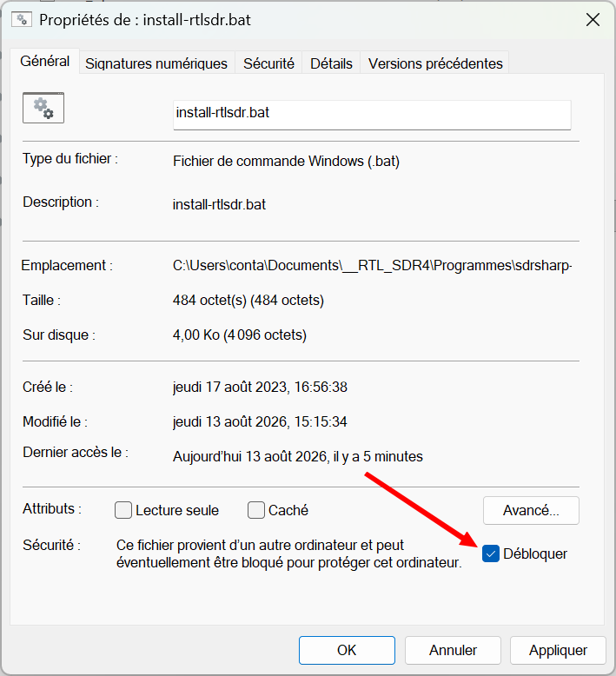The image size is (616, 676).
Task: Open the Sécurité tab
Action: [x=268, y=63]
